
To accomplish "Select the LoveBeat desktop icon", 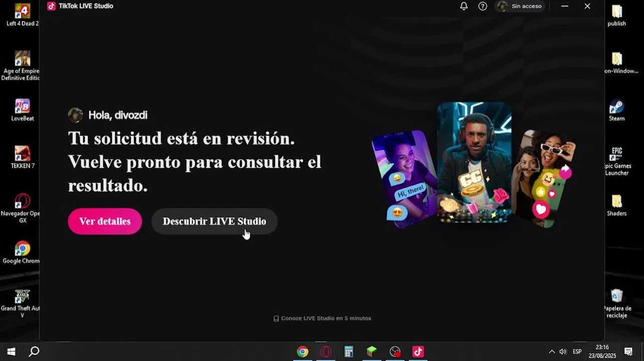I will pos(22,110).
